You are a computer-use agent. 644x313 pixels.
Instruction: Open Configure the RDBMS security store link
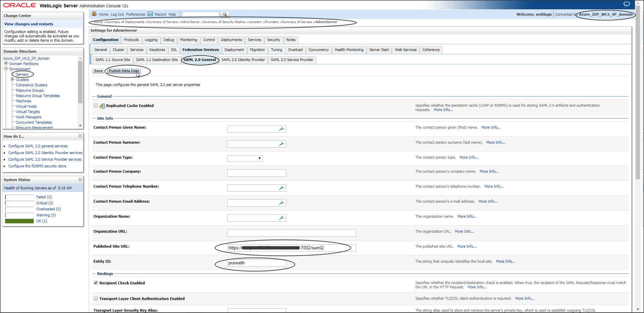[x=37, y=166]
